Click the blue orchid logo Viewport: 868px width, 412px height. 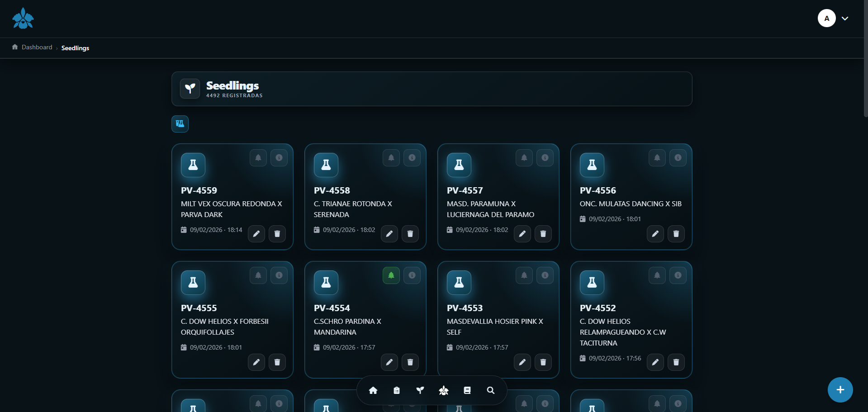(x=23, y=19)
